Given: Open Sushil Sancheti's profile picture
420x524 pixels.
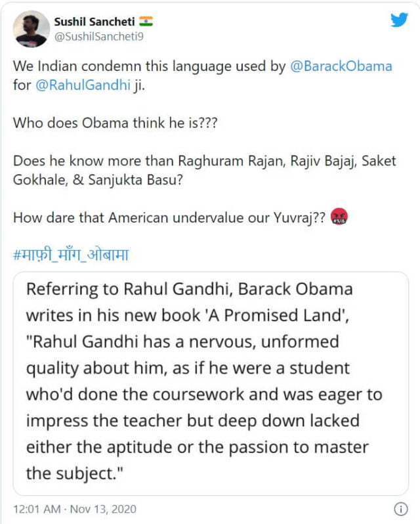Looking at the screenshot, I should coord(31,29).
